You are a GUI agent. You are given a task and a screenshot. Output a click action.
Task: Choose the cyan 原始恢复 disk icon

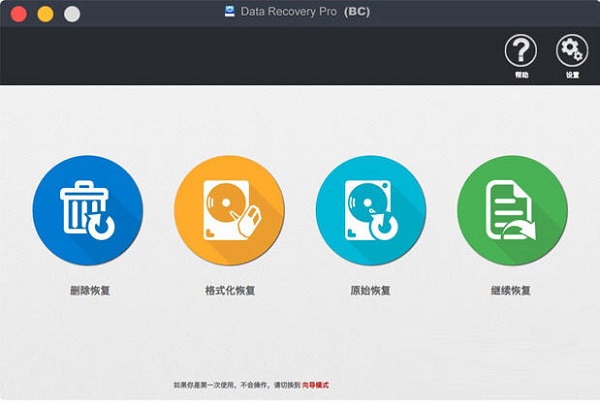(371, 210)
